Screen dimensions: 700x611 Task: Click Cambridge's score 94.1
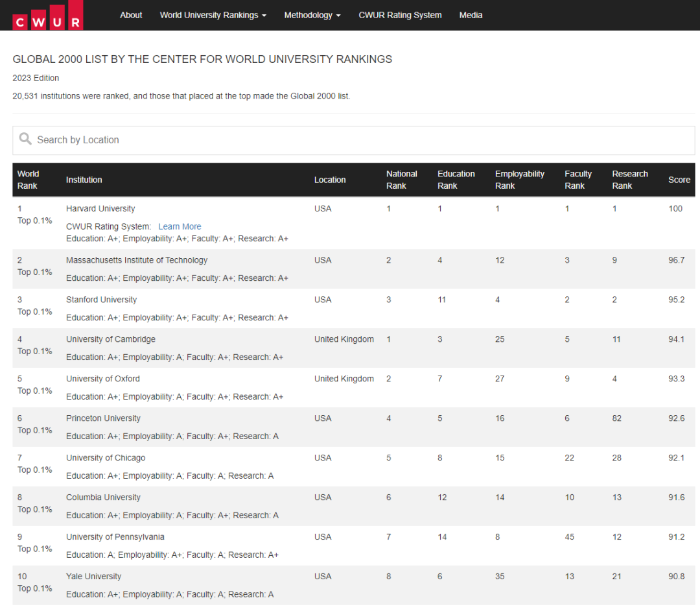pyautogui.click(x=676, y=339)
